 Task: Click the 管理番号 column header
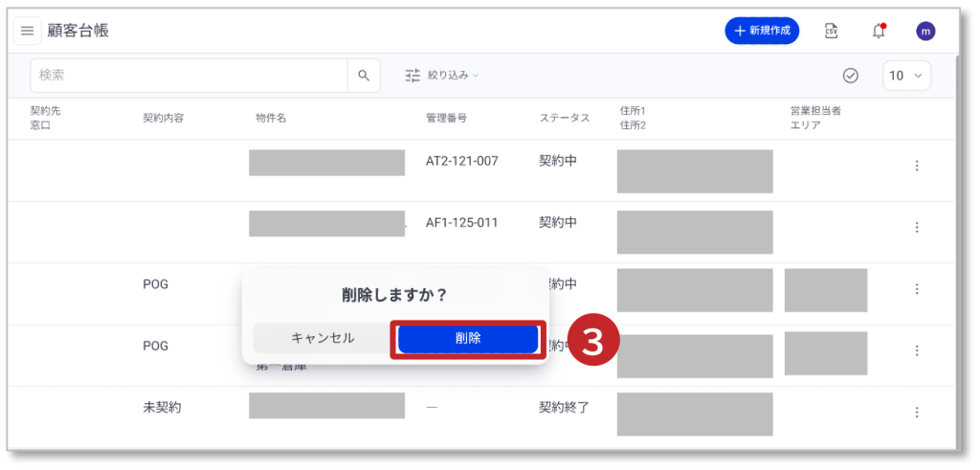[446, 118]
